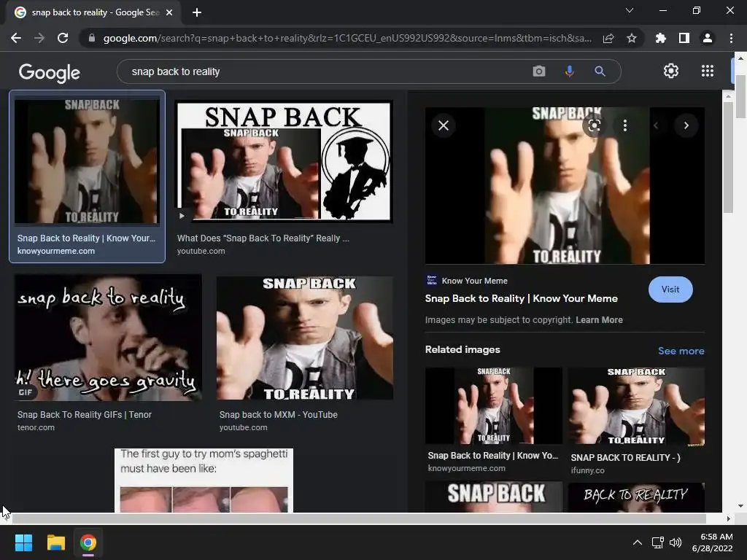View site security lock info
The image size is (747, 560).
92,38
